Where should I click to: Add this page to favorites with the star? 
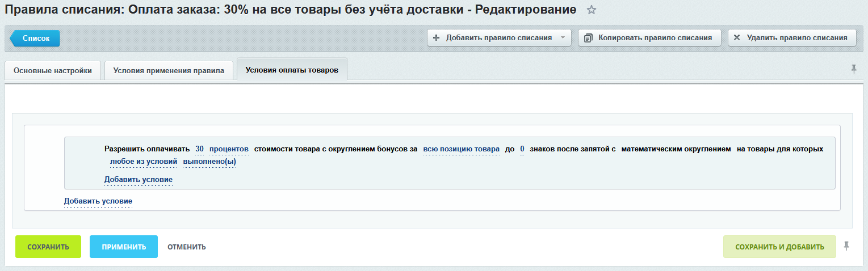point(592,10)
